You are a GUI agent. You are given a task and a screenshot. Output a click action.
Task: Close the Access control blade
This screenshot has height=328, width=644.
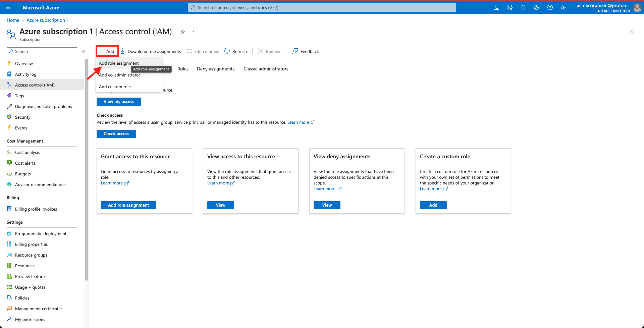click(632, 32)
